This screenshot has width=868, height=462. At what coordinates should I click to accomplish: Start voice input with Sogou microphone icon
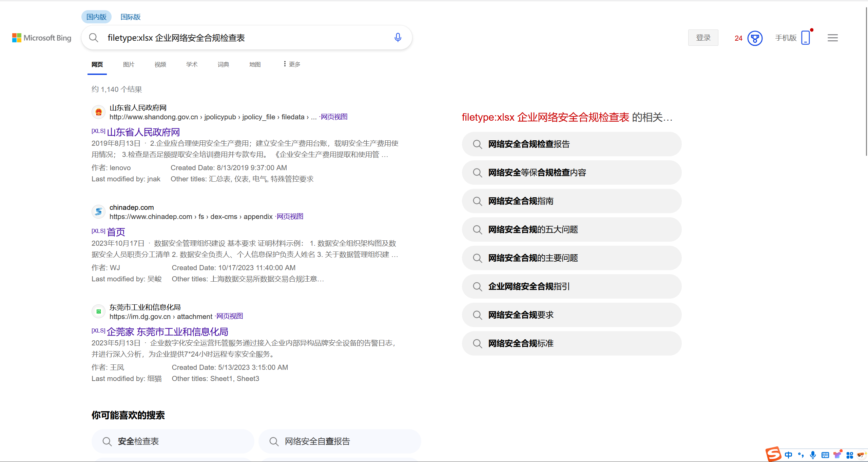(813, 455)
